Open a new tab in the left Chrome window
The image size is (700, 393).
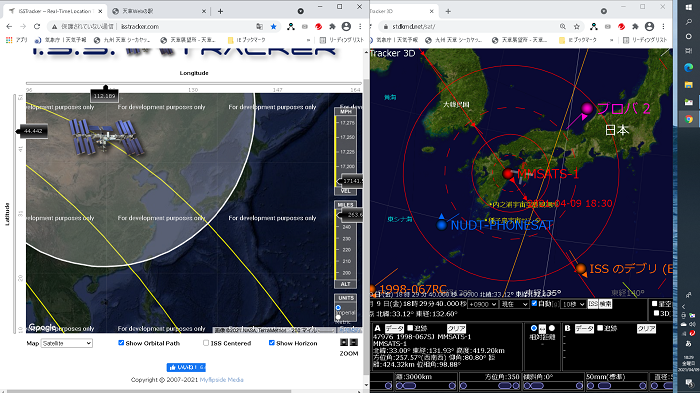[x=220, y=11]
